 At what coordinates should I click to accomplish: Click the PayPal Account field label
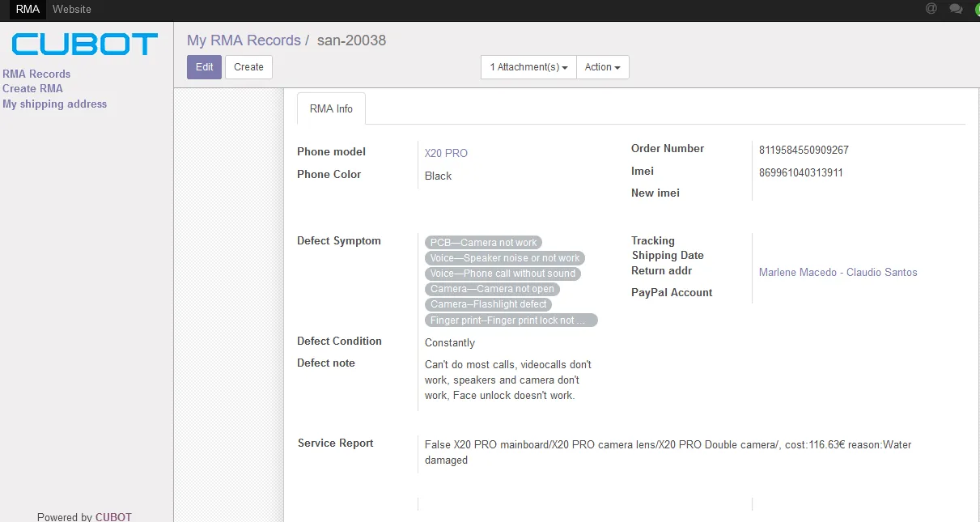(x=672, y=292)
